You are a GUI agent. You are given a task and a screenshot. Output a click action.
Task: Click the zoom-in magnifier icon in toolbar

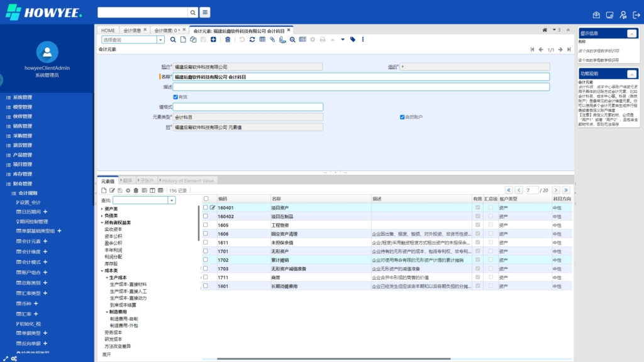tap(292, 40)
